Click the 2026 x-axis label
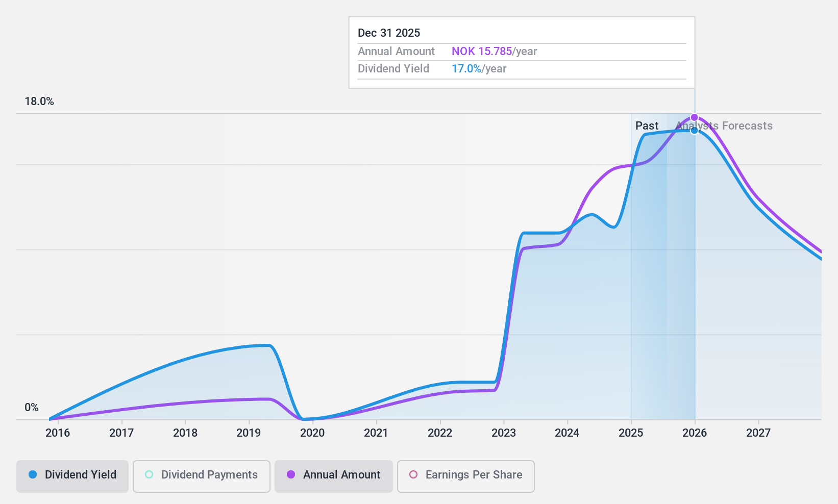The height and width of the screenshot is (504, 838). point(695,433)
